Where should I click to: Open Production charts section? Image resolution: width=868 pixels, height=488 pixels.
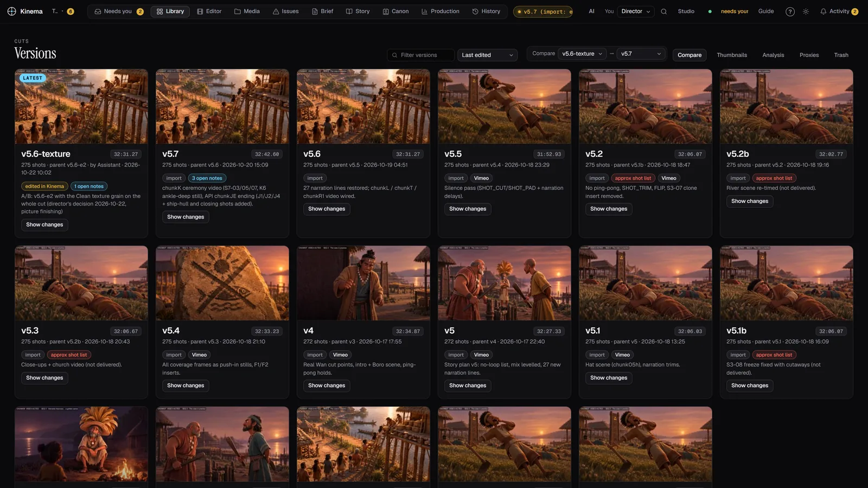click(440, 11)
